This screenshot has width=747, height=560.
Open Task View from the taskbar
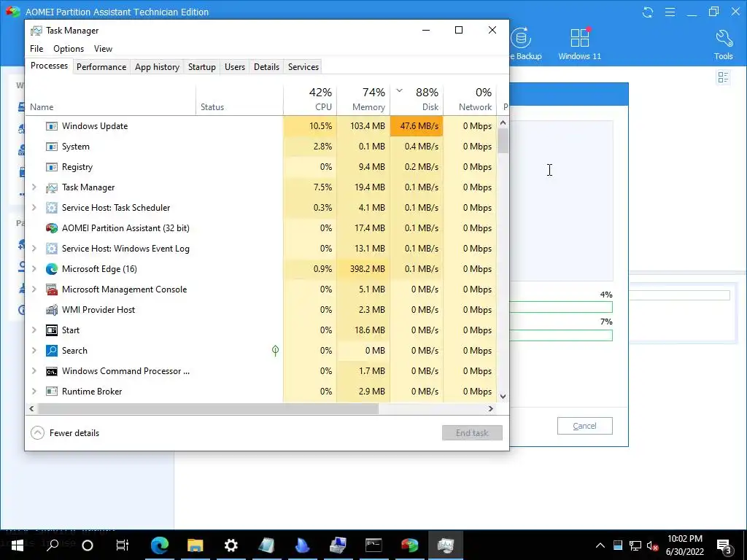point(123,545)
